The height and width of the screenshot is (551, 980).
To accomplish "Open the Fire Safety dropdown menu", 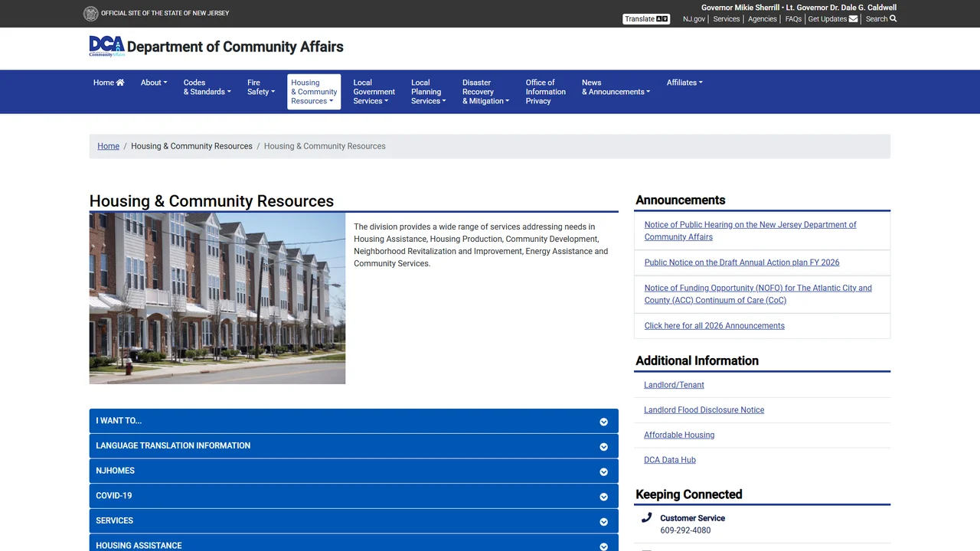I will (x=261, y=87).
